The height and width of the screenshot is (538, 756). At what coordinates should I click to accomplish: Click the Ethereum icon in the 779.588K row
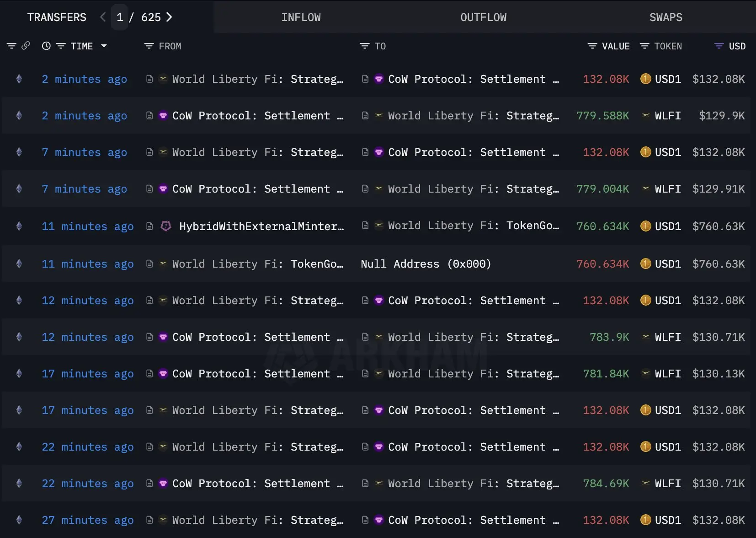pos(19,115)
